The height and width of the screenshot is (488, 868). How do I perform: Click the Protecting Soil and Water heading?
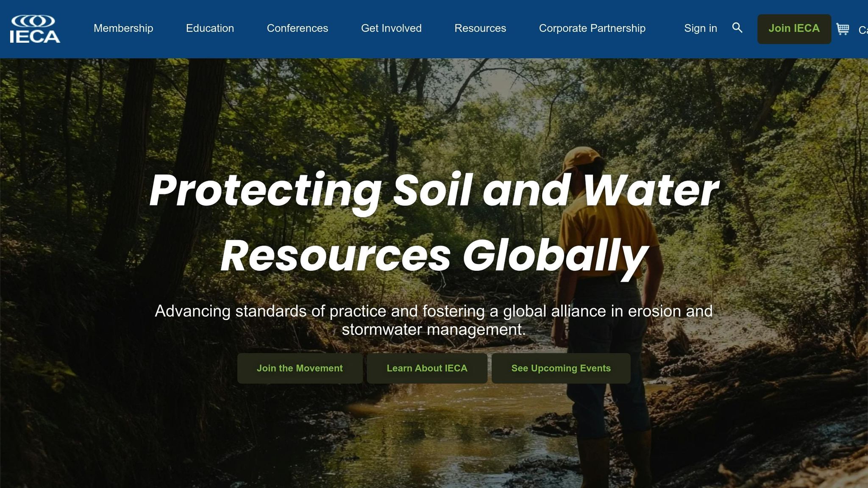point(434,191)
